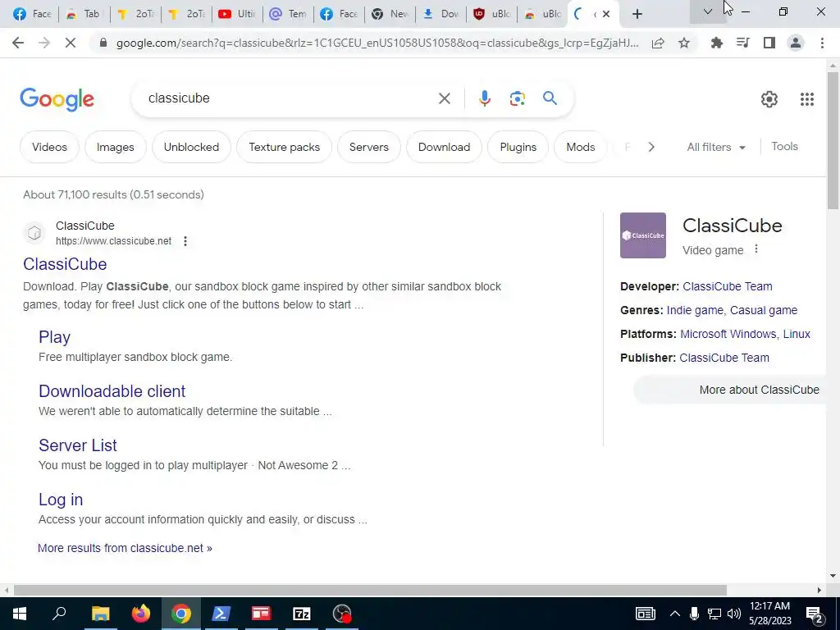Run search with magnifying glass
The width and height of the screenshot is (840, 630).
pyautogui.click(x=550, y=98)
